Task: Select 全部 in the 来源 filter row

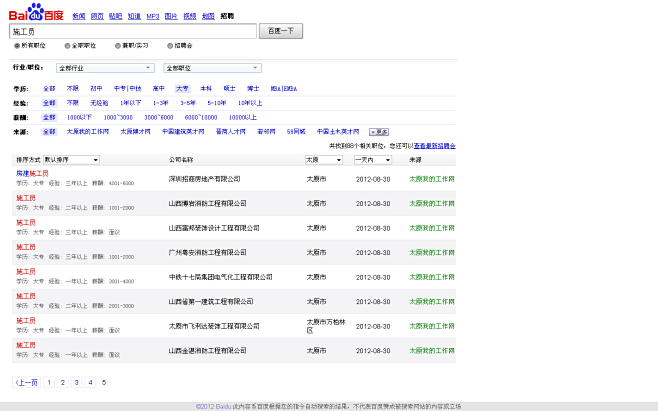Action: click(x=49, y=132)
